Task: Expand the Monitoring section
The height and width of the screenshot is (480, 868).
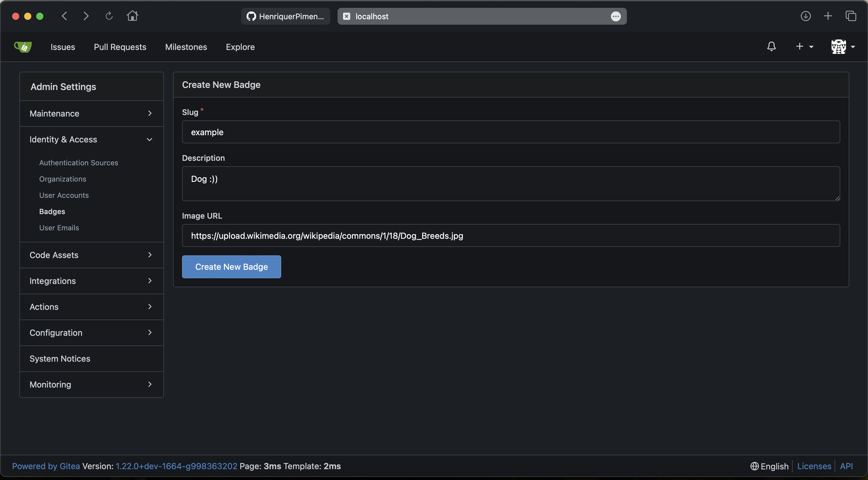Action: (92, 385)
